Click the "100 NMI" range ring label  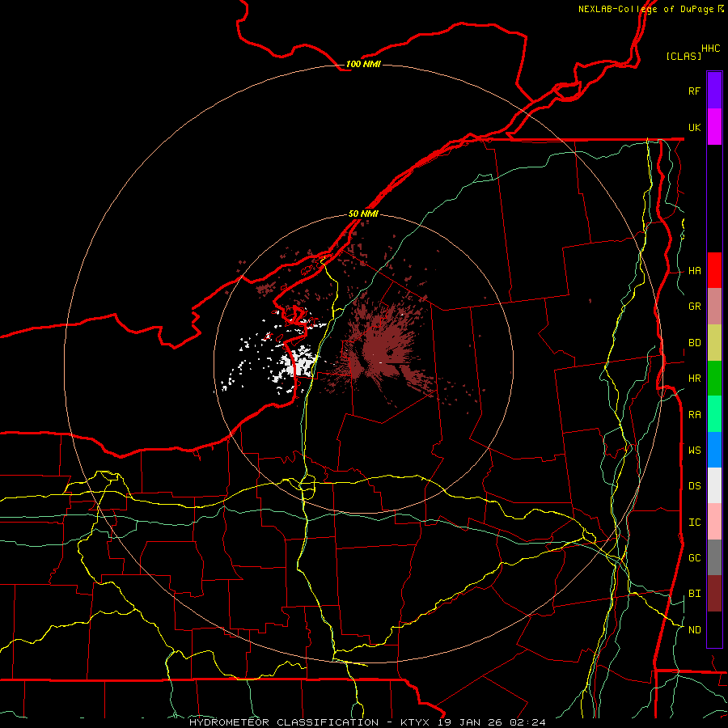pos(363,64)
